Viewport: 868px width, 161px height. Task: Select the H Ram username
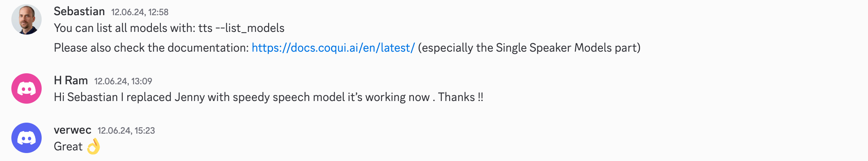pyautogui.click(x=71, y=80)
